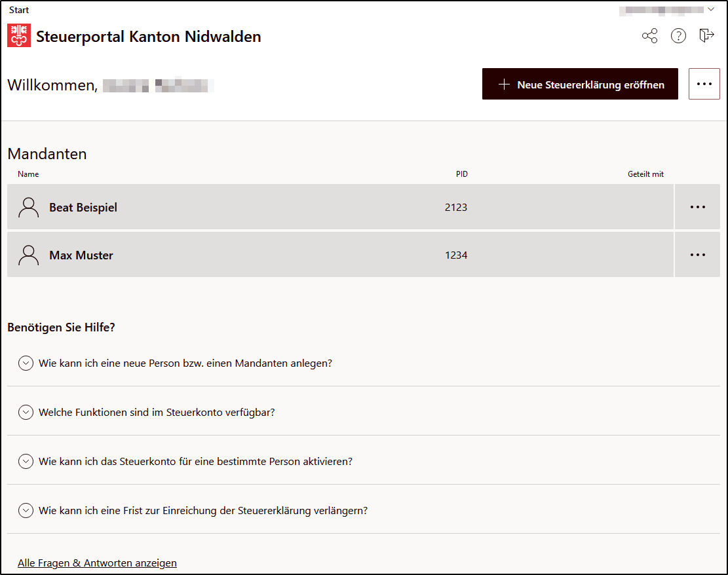
Task: Click the Mandanten section heading
Action: click(47, 154)
